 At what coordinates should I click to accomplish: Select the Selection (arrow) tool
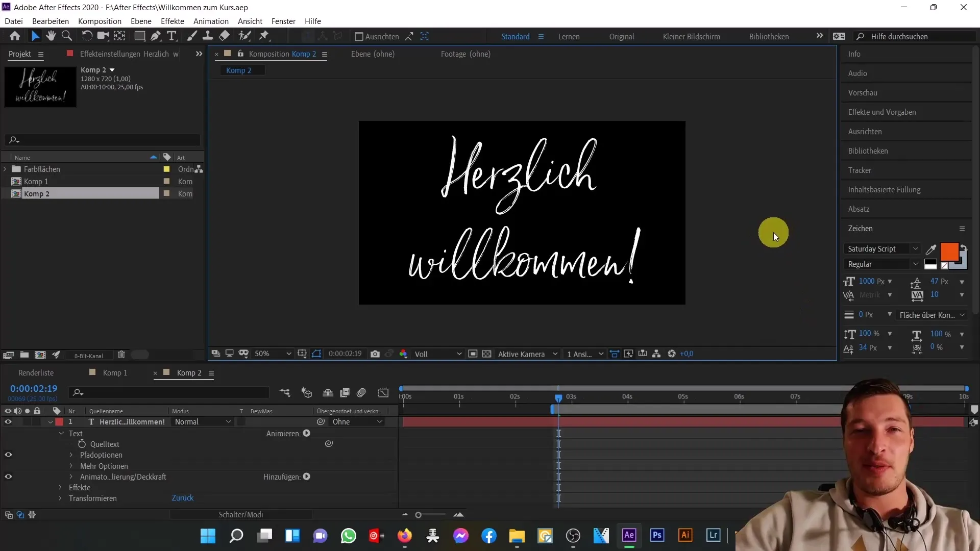(35, 36)
